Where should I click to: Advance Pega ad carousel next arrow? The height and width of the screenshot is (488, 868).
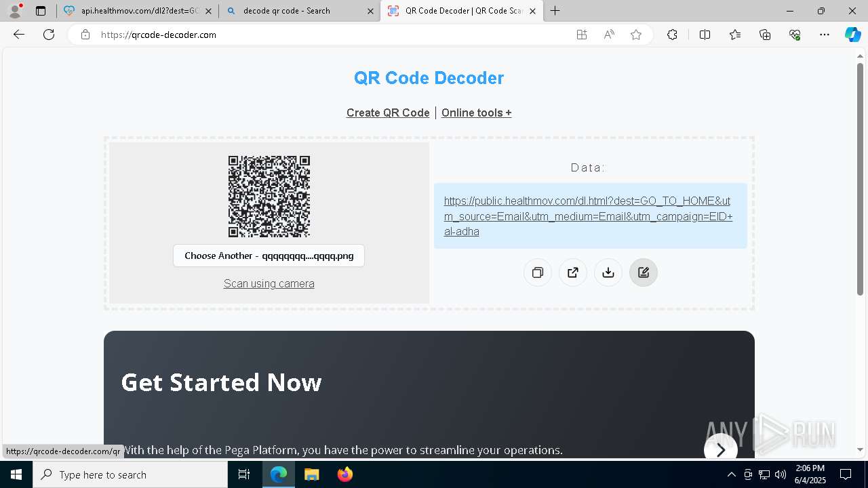click(720, 449)
